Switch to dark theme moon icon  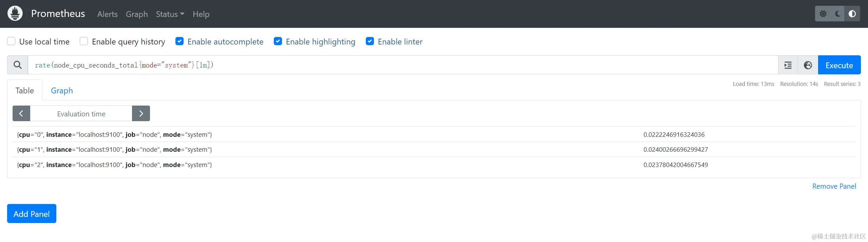[x=837, y=14]
